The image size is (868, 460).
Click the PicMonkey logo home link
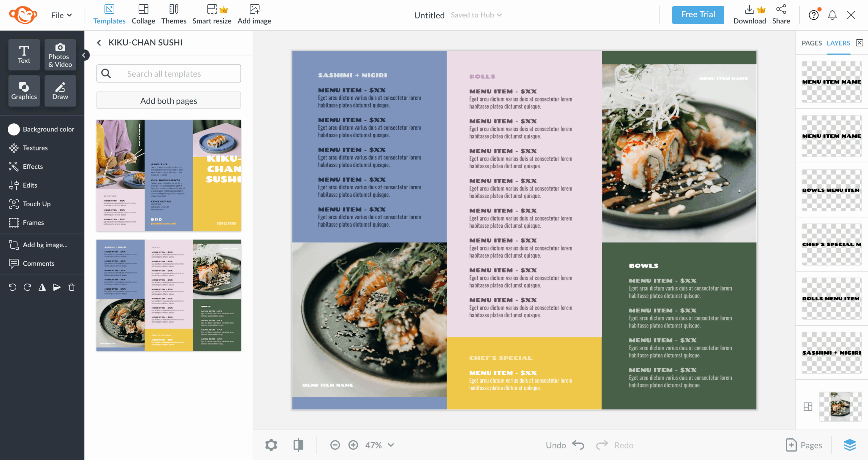23,15
